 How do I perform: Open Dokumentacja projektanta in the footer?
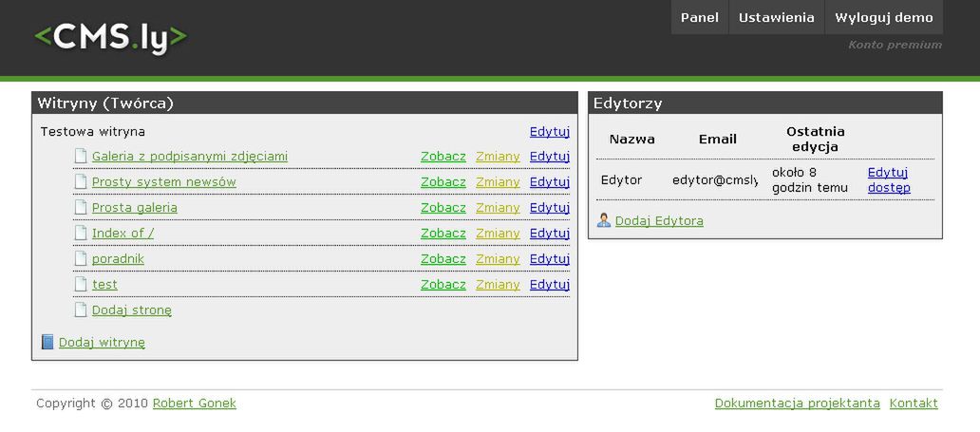tap(797, 404)
